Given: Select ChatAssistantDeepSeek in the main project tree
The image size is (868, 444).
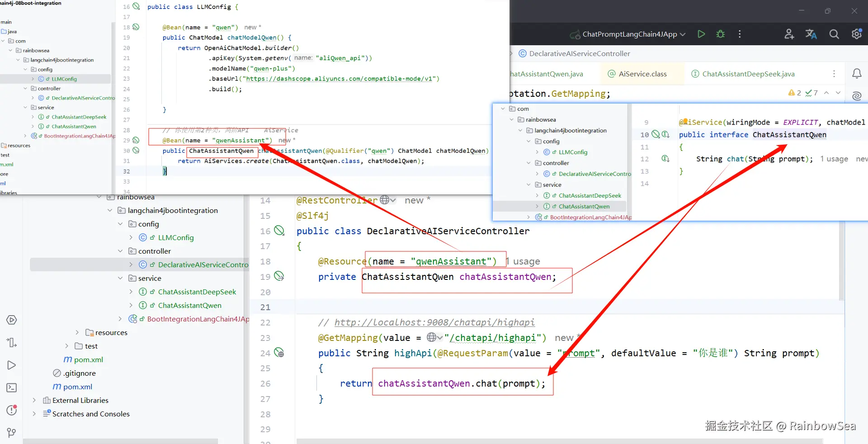Looking at the screenshot, I should (x=197, y=292).
